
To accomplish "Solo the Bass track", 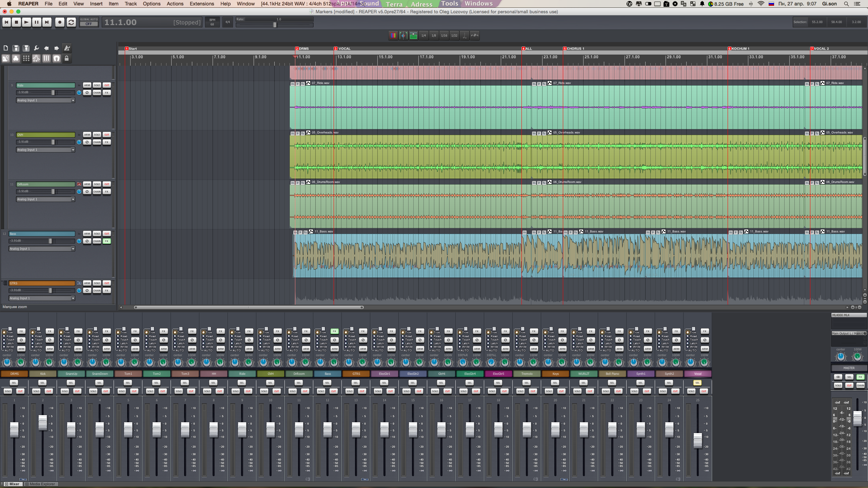I will click(x=97, y=234).
